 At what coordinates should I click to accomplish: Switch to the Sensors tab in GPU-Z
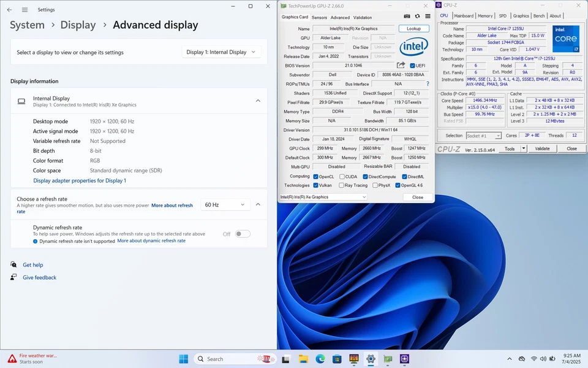coord(319,18)
